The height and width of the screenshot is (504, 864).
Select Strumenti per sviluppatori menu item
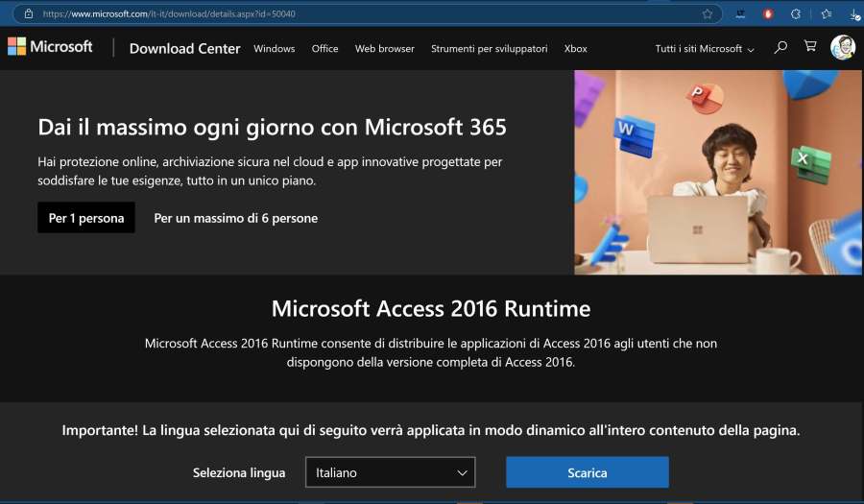[489, 48]
